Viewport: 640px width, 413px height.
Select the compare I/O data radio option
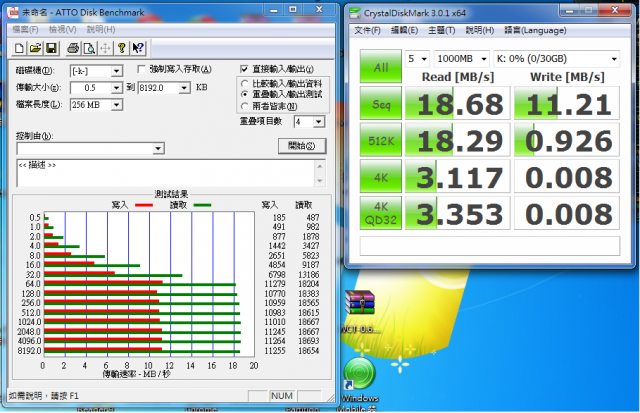point(245,83)
